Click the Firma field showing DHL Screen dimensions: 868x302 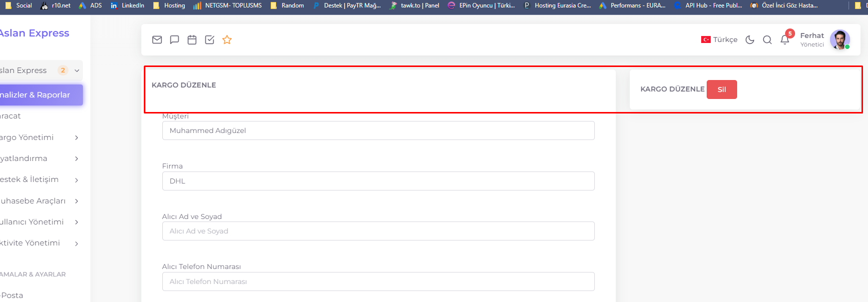[378, 181]
